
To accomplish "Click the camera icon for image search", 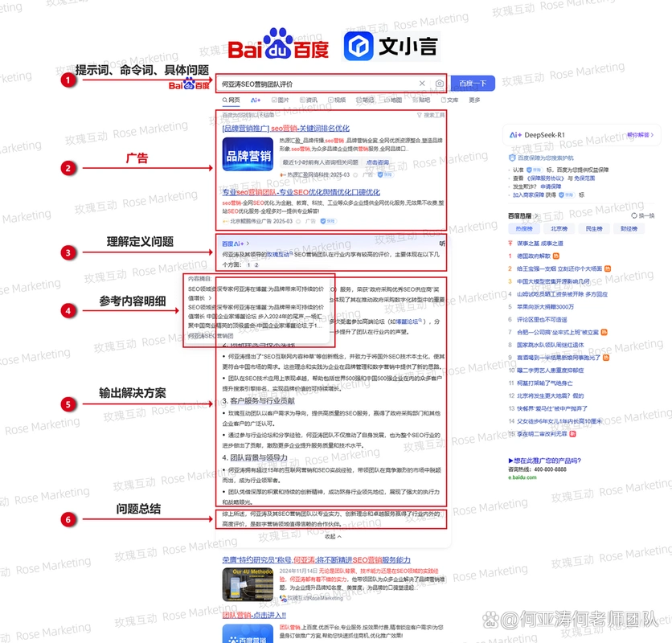I will (x=439, y=83).
